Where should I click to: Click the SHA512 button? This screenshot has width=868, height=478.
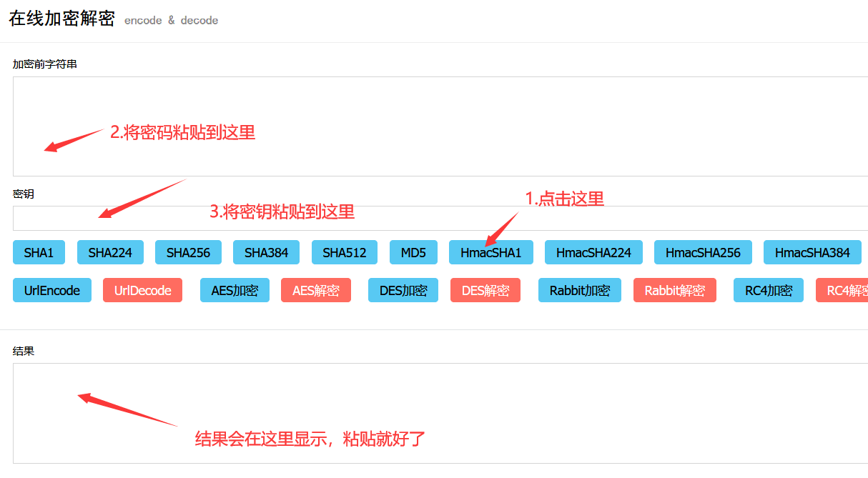pyautogui.click(x=344, y=252)
